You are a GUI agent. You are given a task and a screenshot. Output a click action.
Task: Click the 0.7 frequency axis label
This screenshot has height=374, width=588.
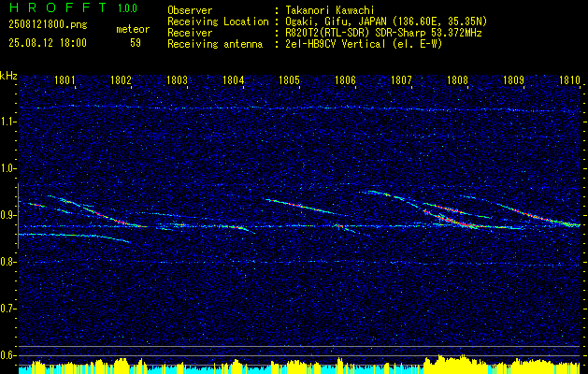(7, 309)
